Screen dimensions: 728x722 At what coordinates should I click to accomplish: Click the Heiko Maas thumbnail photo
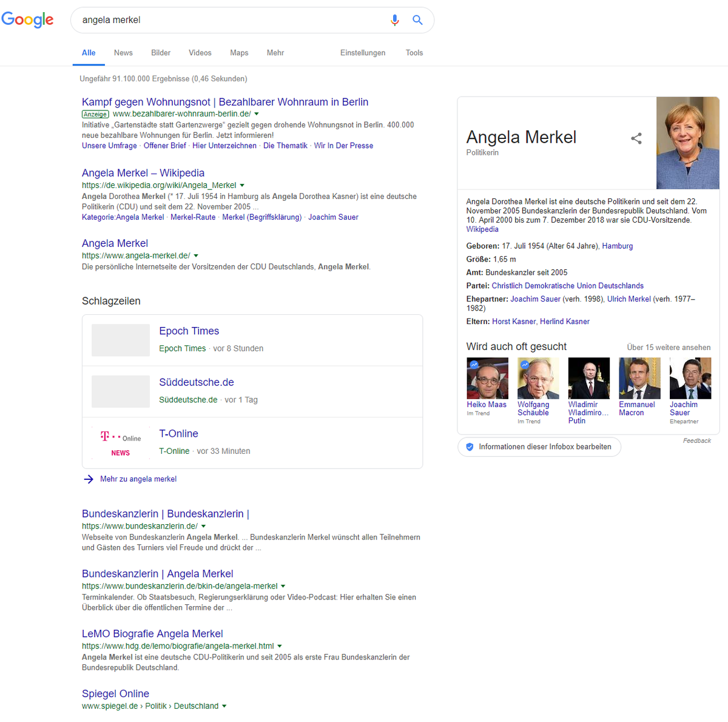tap(487, 378)
